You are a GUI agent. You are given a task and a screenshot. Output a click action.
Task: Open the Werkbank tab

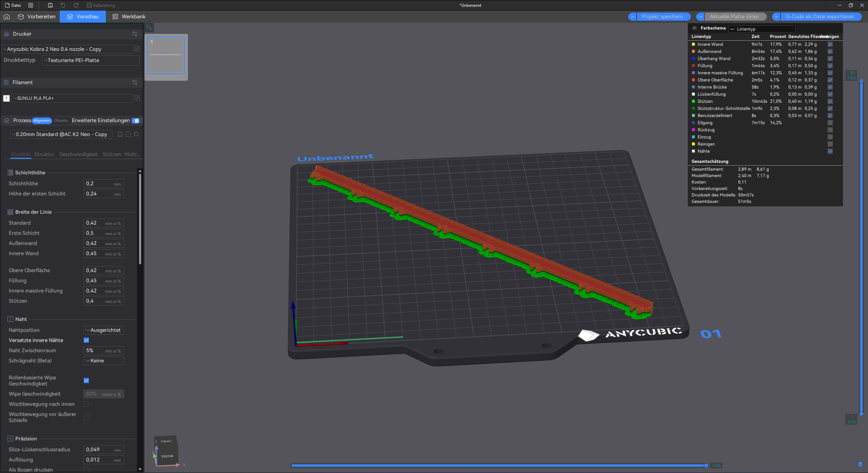click(x=129, y=17)
